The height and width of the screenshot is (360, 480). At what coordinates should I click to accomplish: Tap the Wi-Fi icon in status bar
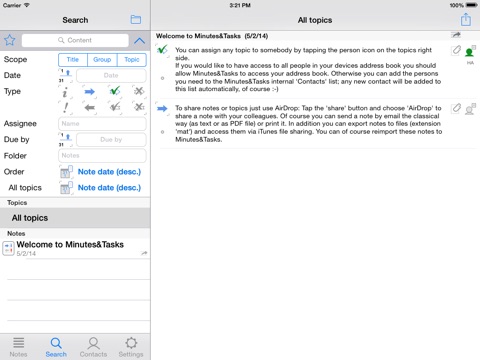coord(27,5)
